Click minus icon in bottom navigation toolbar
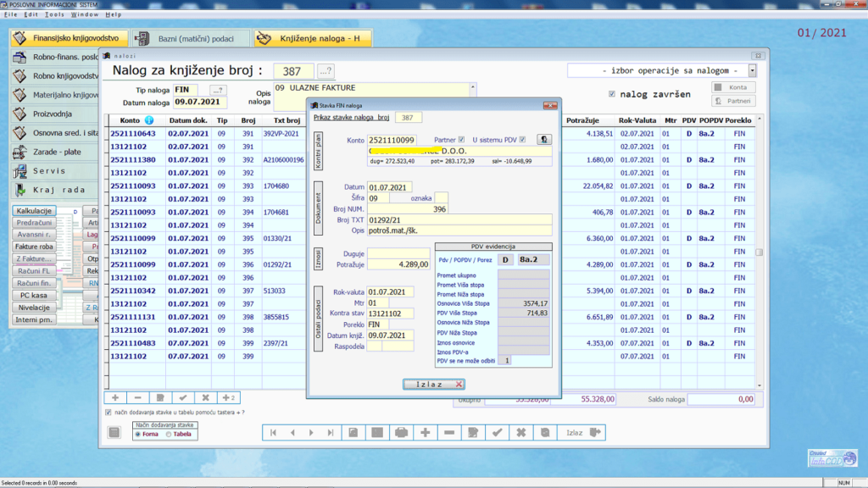The width and height of the screenshot is (868, 488). [449, 433]
